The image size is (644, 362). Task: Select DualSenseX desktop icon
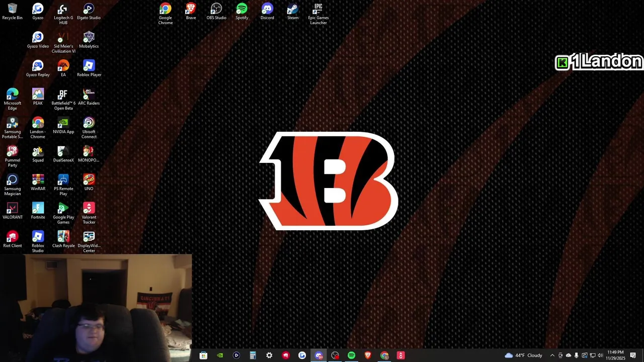point(63,154)
